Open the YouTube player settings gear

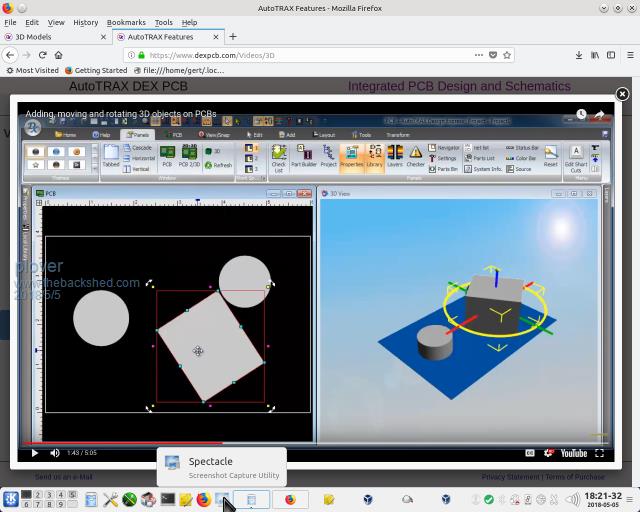coord(548,453)
